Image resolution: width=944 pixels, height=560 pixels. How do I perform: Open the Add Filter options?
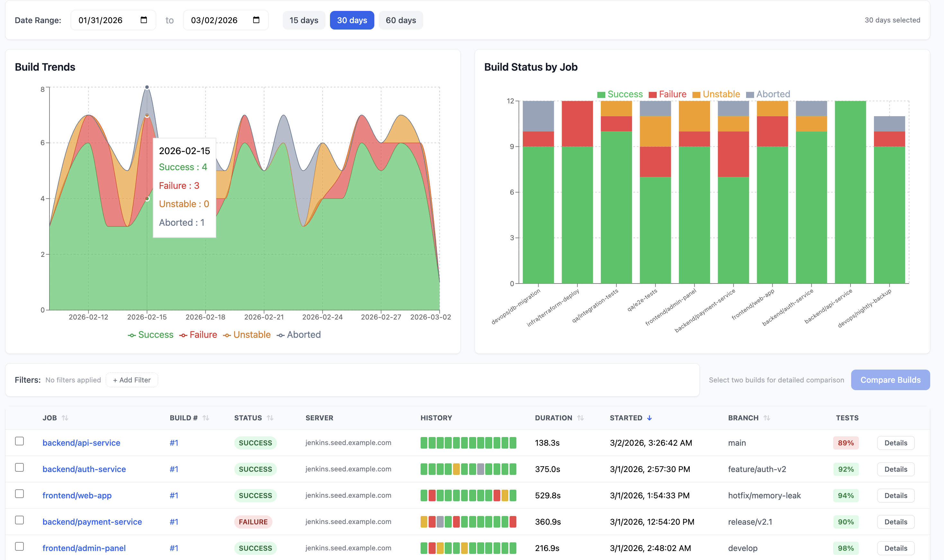point(132,380)
